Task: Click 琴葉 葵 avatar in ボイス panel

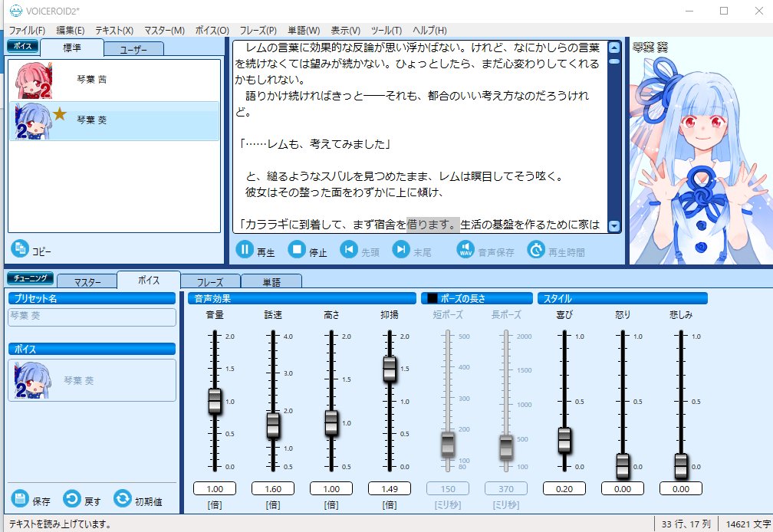Action: [32, 380]
